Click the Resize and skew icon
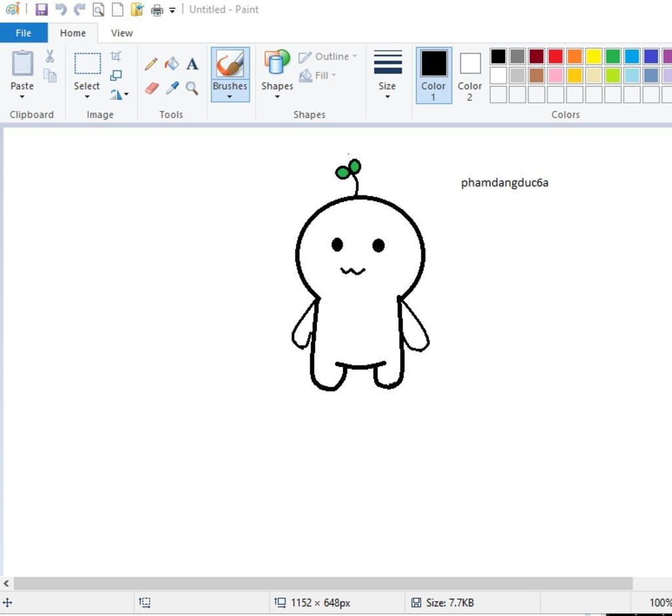The width and height of the screenshot is (672, 616). point(115,75)
